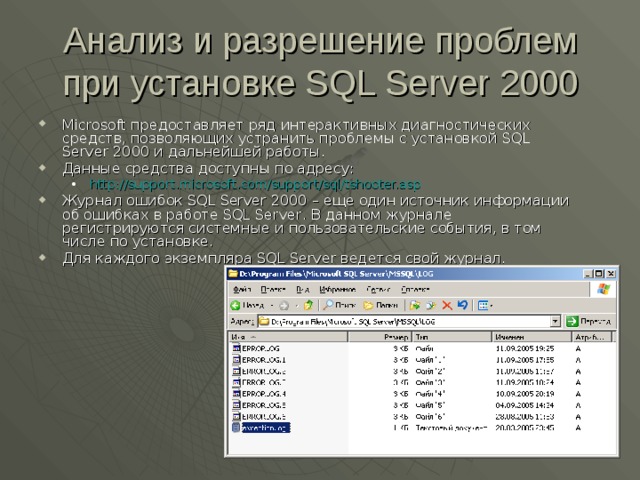Close the Explorer LOG window
This screenshot has width=640, height=480.
[x=610, y=274]
